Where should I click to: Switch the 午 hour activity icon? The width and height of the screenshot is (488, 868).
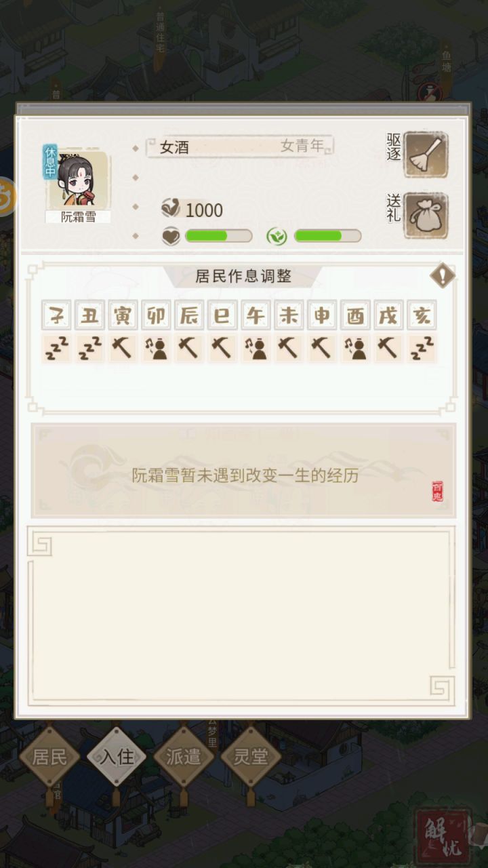pos(256,349)
